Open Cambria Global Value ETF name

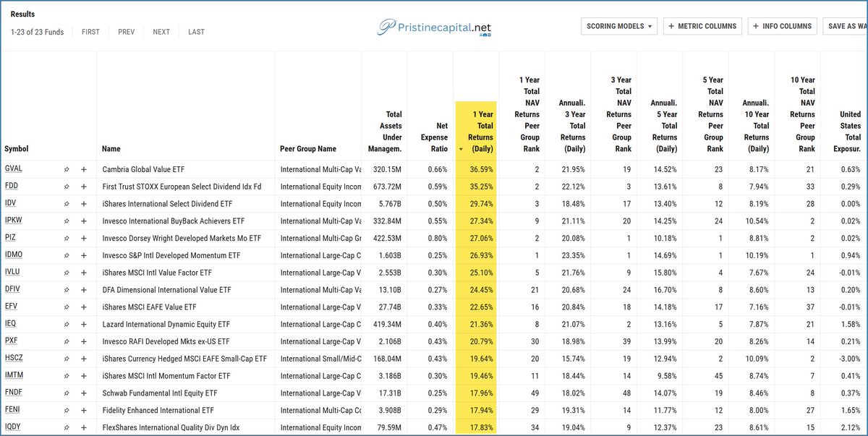[144, 169]
